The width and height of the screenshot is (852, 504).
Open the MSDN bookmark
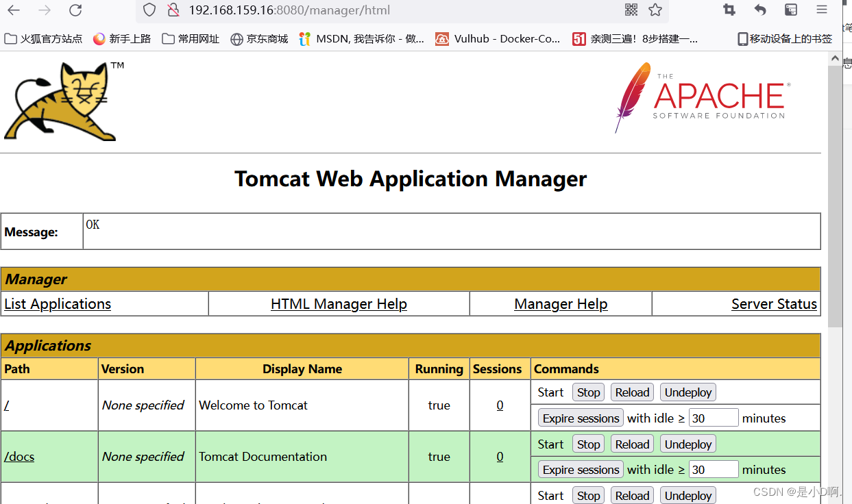pyautogui.click(x=362, y=39)
